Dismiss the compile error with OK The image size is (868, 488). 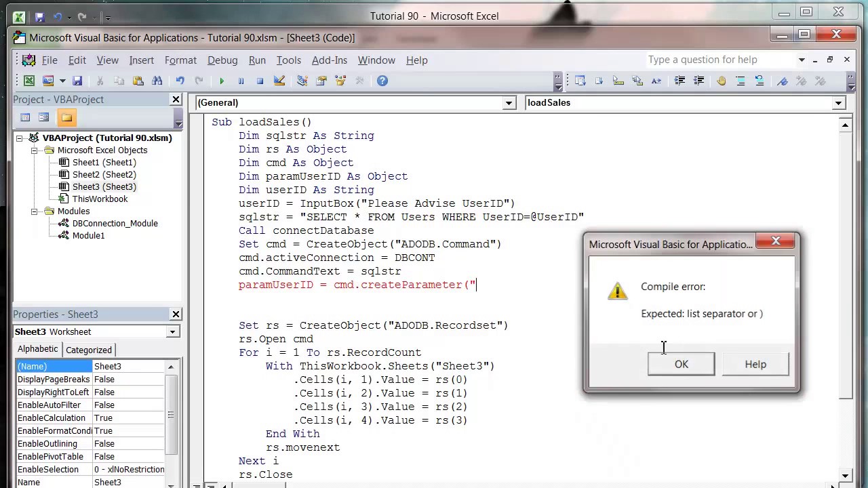point(681,364)
